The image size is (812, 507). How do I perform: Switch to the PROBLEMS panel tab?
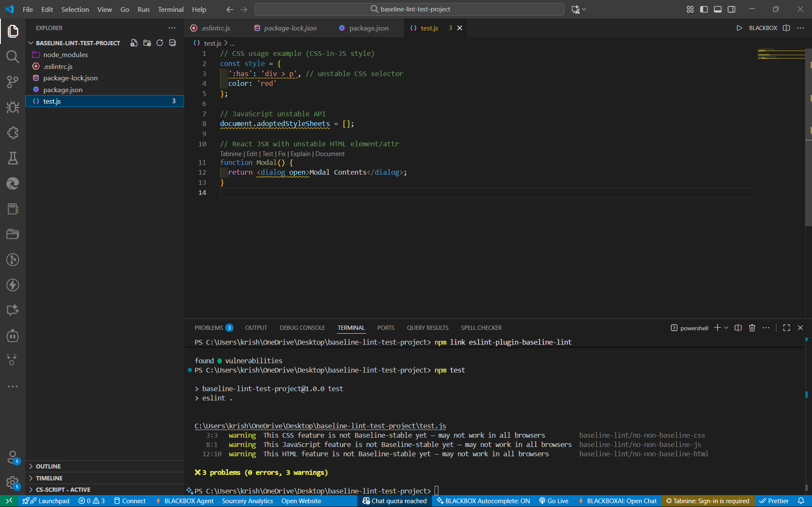click(209, 328)
